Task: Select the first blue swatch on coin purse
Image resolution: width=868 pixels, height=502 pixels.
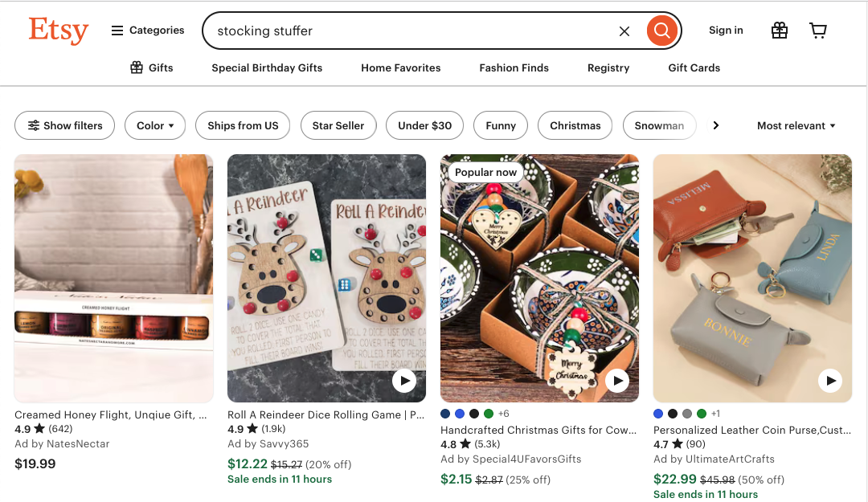Action: (x=658, y=414)
